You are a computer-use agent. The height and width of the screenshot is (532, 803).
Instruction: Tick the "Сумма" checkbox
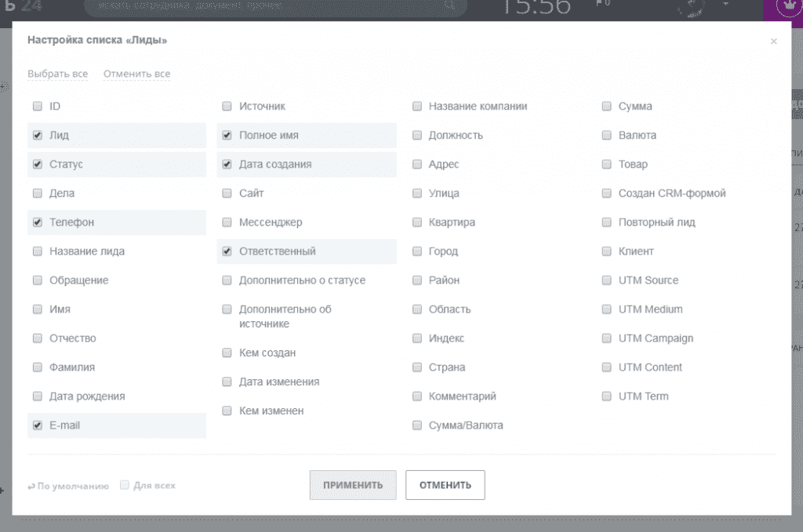point(607,107)
